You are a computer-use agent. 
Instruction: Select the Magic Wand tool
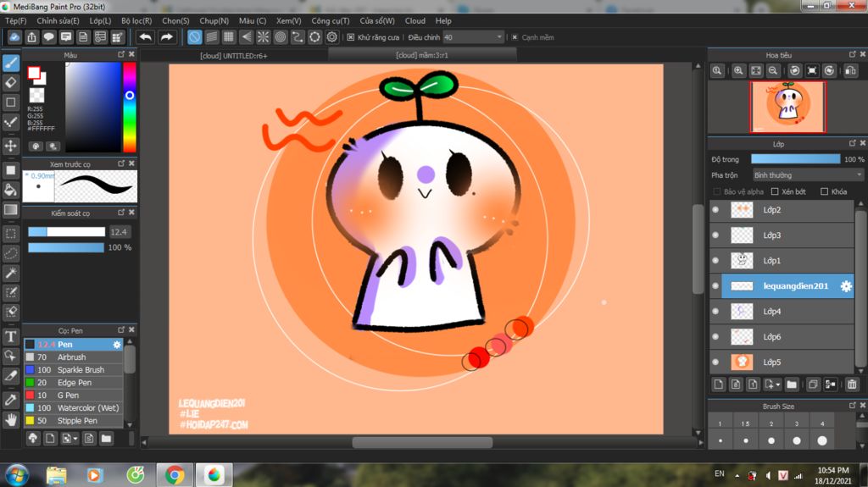10,273
